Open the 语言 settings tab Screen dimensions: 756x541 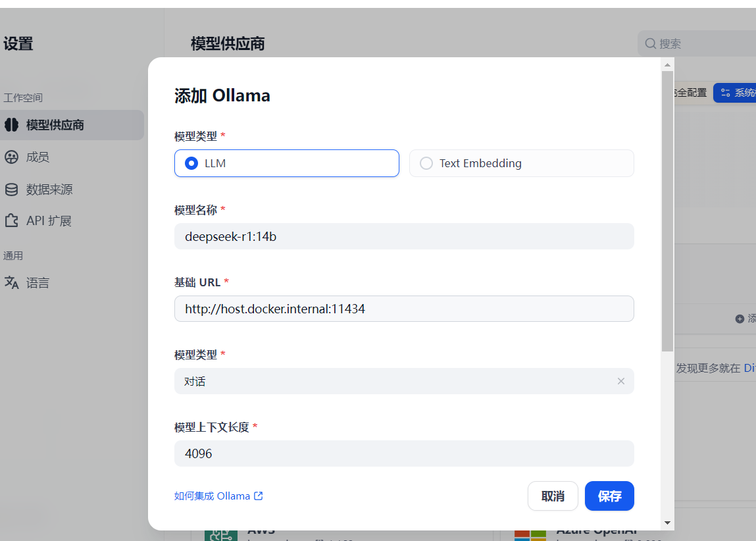click(x=38, y=283)
